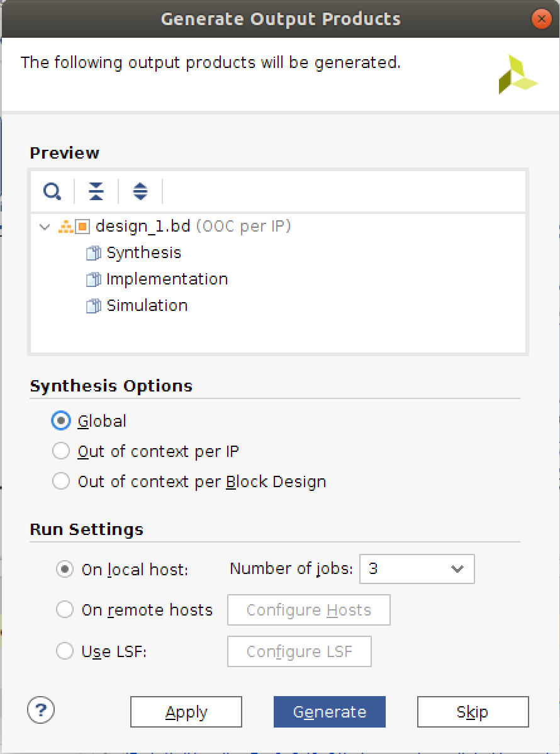Click the design_1.bd block design icon

pos(75,227)
